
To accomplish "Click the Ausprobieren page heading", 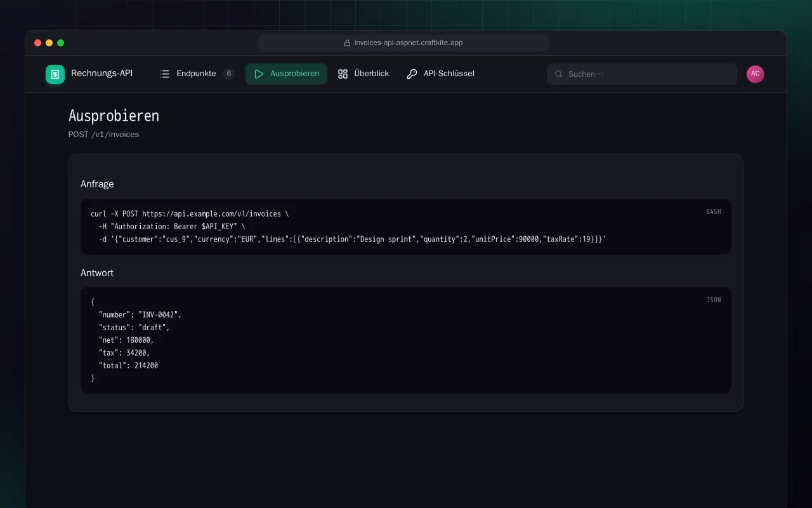I will click(x=114, y=116).
